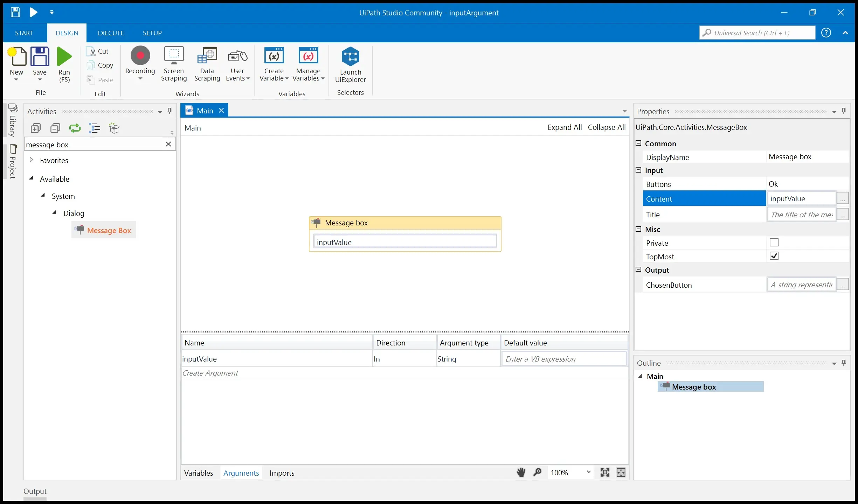
Task: Expand the Favorites tree node
Action: (31, 160)
